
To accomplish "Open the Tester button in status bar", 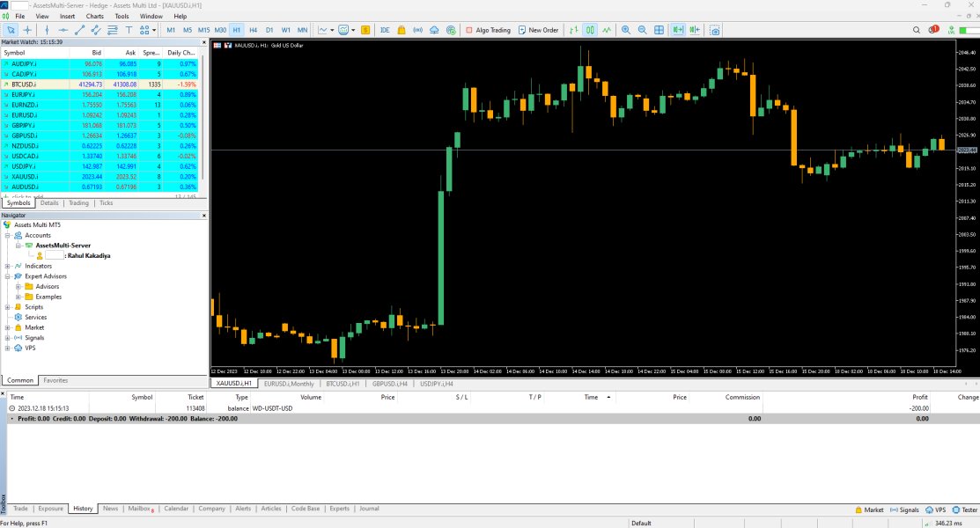I will [965, 510].
